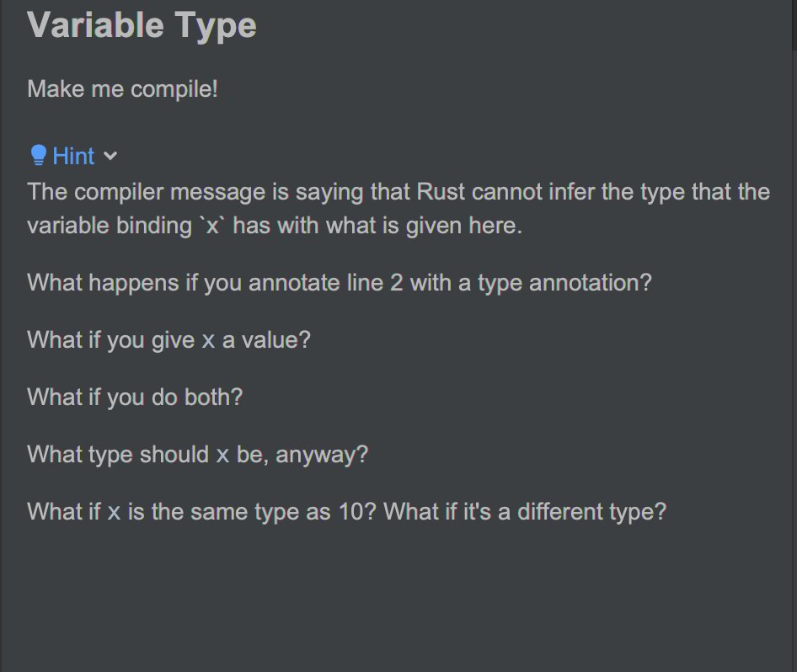This screenshot has height=672, width=797.
Task: Click What if it's a different type sentence
Action: click(x=525, y=511)
